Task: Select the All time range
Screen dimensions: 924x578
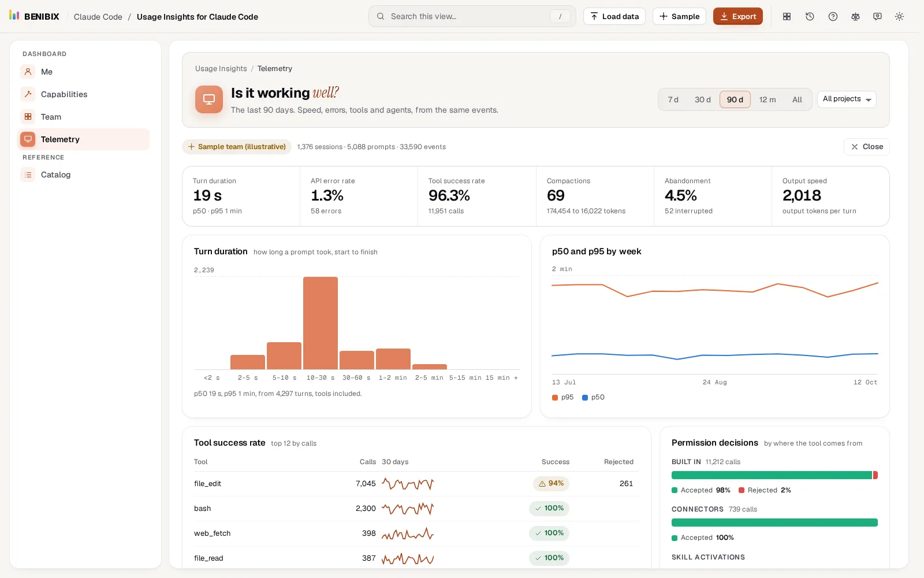Action: click(797, 99)
